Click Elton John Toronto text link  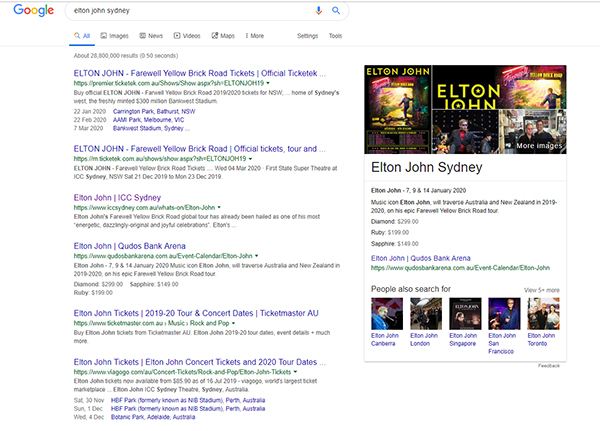(541, 340)
